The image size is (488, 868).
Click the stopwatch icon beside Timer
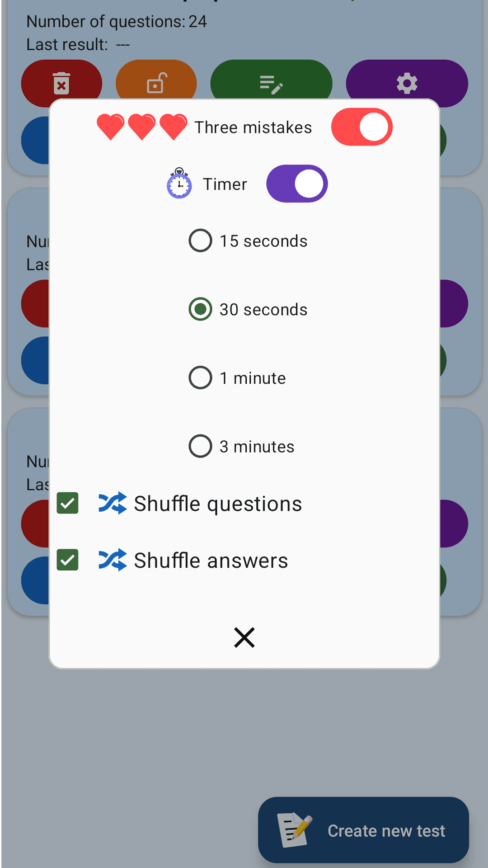179,184
